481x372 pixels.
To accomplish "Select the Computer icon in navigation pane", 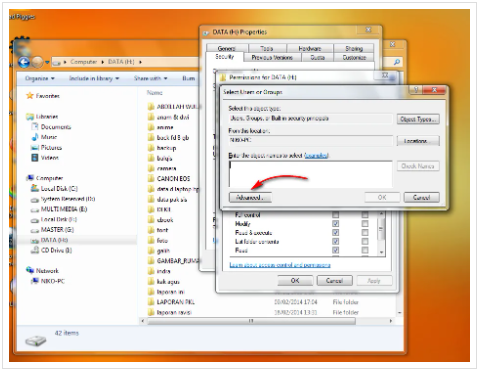I will coord(30,178).
